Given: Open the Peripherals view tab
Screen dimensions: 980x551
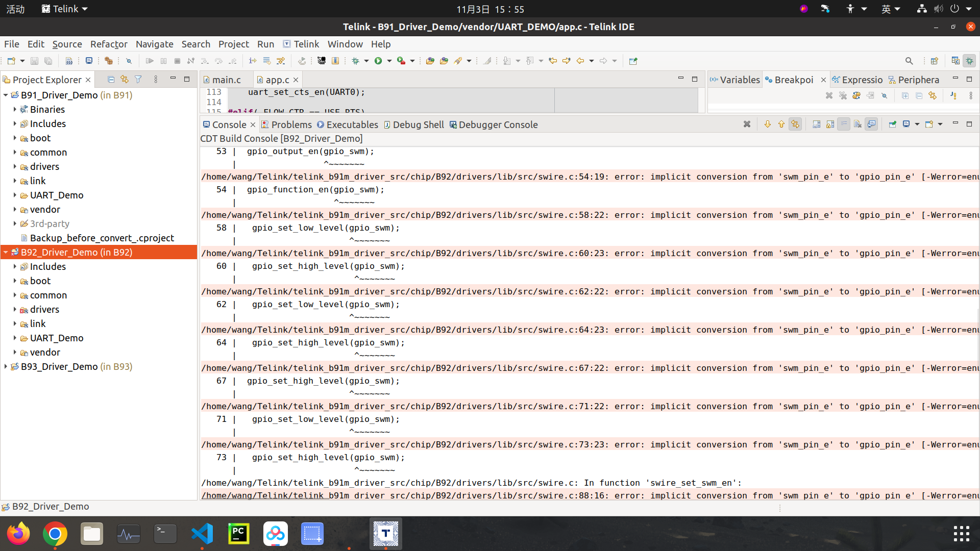Looking at the screenshot, I should coord(914,80).
